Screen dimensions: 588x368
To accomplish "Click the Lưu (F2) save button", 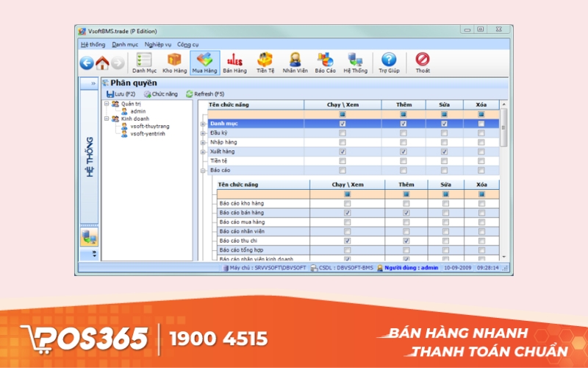I will (x=121, y=94).
